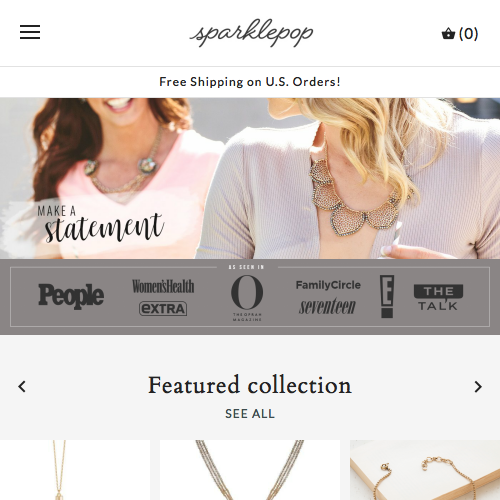Advance to next featured collection items
The width and height of the screenshot is (500, 500).
(x=478, y=387)
